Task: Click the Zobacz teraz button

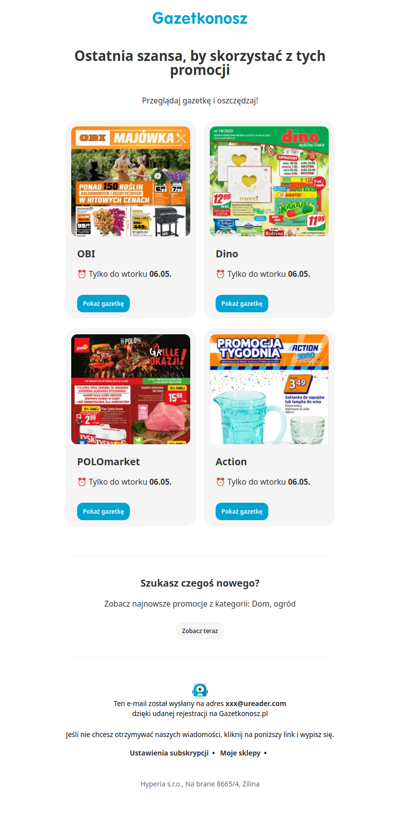Action: tap(200, 631)
